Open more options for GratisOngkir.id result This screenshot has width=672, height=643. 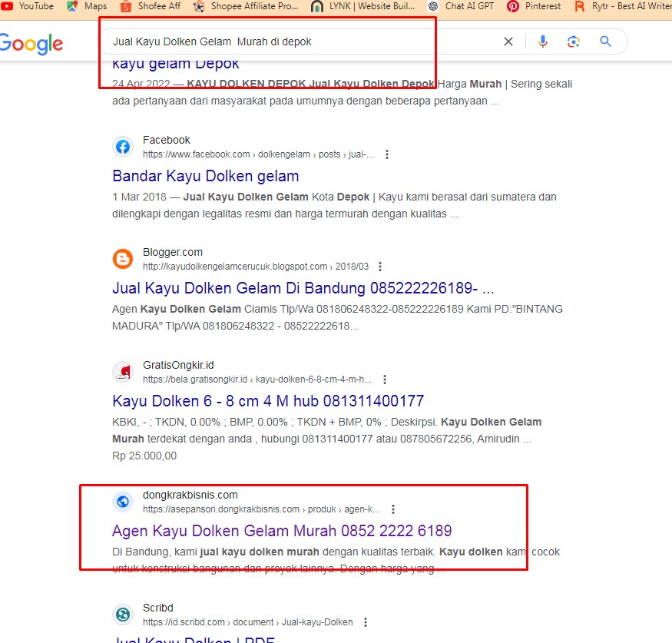(385, 380)
